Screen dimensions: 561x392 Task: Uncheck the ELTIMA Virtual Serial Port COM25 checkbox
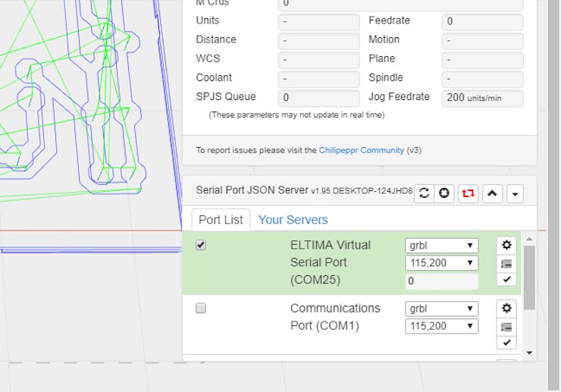pyautogui.click(x=201, y=245)
